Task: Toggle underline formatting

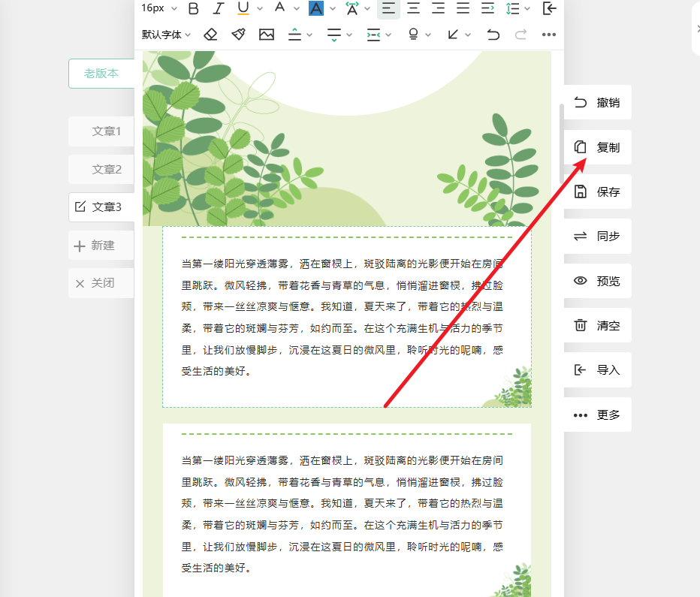Action: 243,8
